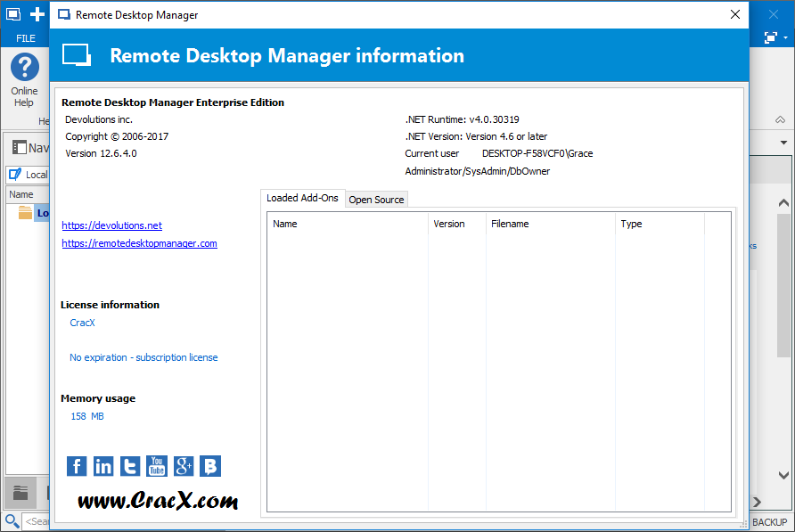The height and width of the screenshot is (532, 795).
Task: Open the dropdown arrow beside full screen icon
Action: [x=785, y=38]
